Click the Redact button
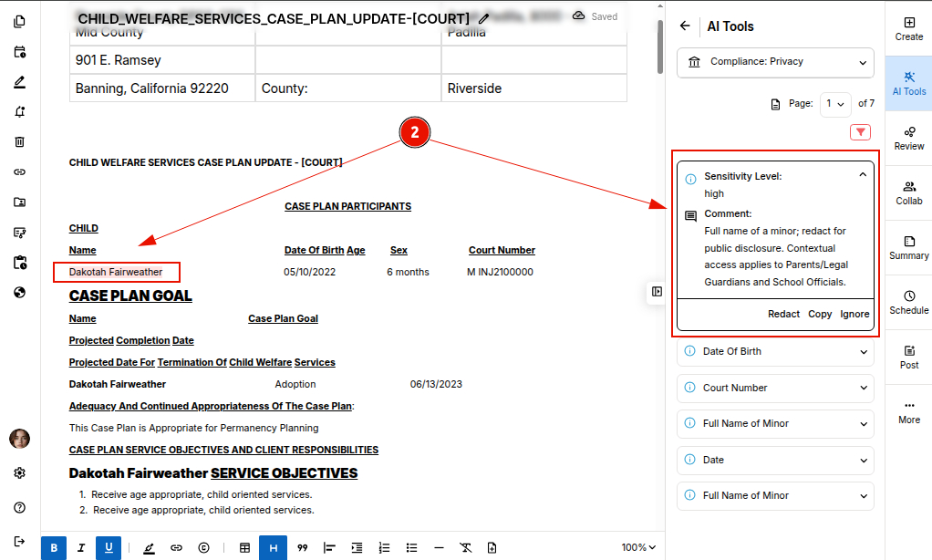 point(783,314)
